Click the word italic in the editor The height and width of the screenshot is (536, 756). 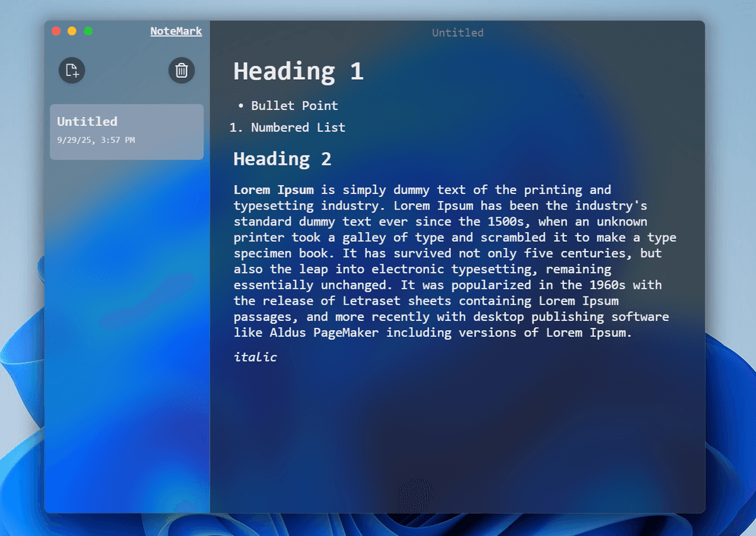[x=255, y=357]
